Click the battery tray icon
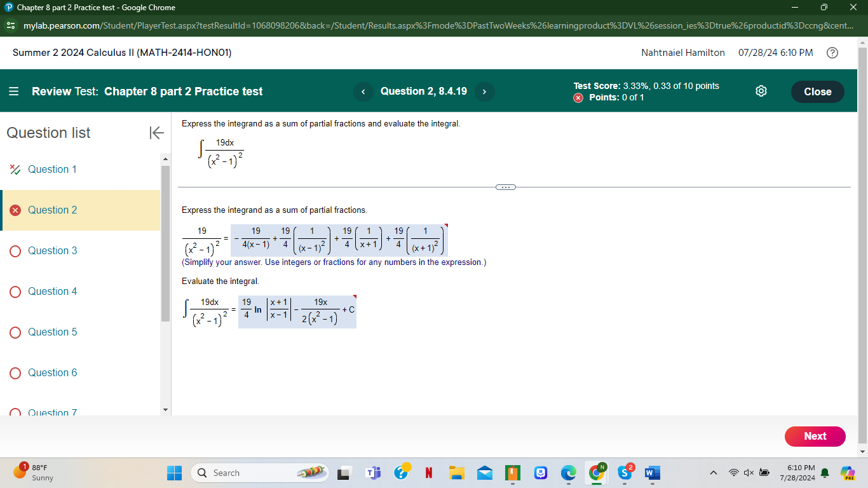Image resolution: width=868 pixels, height=488 pixels. tap(764, 473)
